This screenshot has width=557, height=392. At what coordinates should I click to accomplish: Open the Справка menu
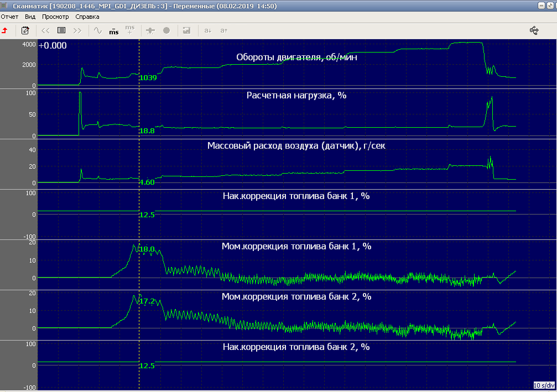click(87, 17)
